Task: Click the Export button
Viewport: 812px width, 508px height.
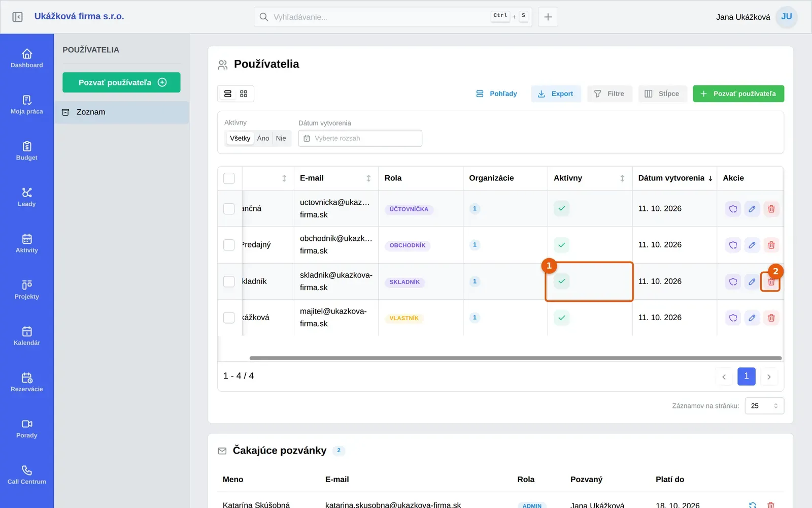Action: pos(556,94)
